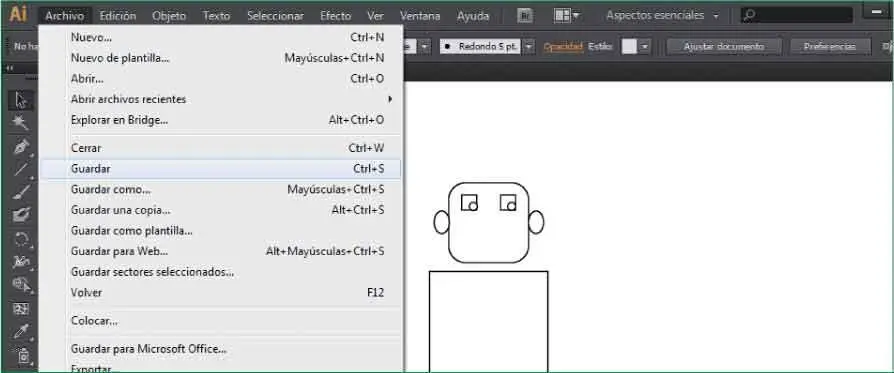Expand the Abrir archivos recientes submenu
894x373 pixels.
click(x=220, y=99)
